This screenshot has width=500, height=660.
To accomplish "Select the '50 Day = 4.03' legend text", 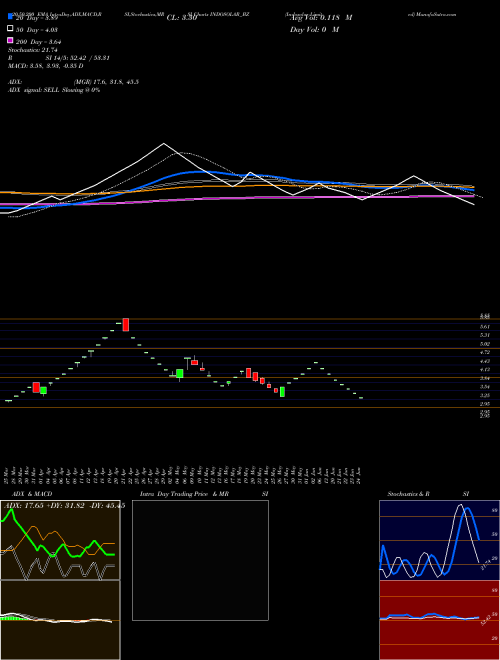I will (37, 29).
